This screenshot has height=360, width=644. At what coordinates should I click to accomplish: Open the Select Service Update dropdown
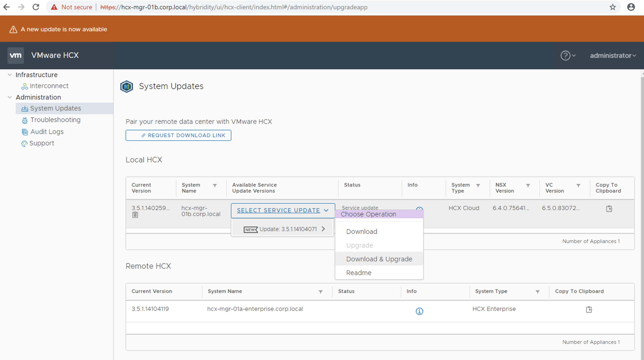tap(283, 210)
